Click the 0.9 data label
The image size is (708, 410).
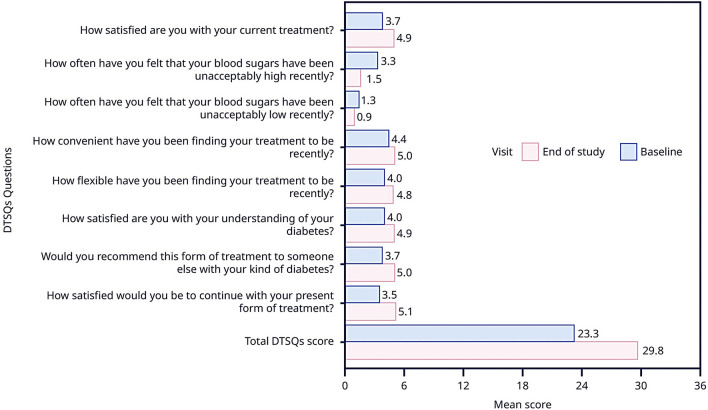366,119
